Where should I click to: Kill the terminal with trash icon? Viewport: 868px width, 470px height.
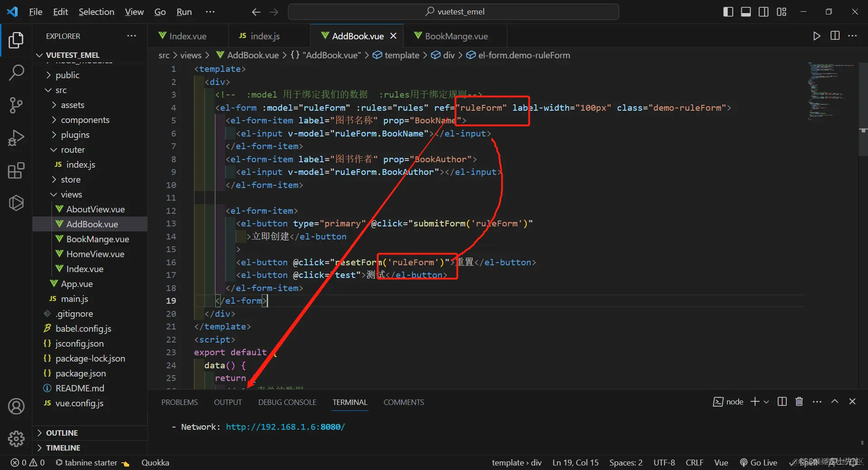[x=799, y=401]
